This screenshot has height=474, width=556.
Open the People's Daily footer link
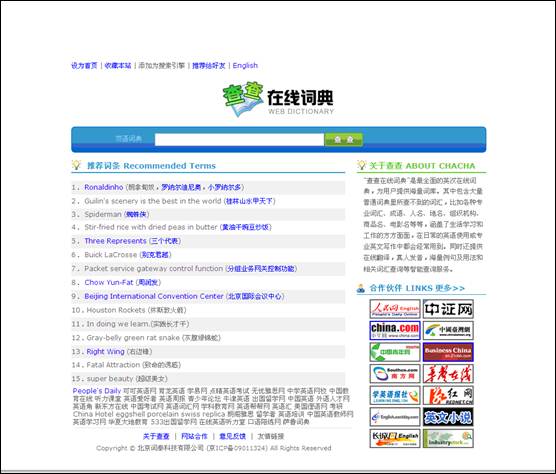click(x=97, y=391)
